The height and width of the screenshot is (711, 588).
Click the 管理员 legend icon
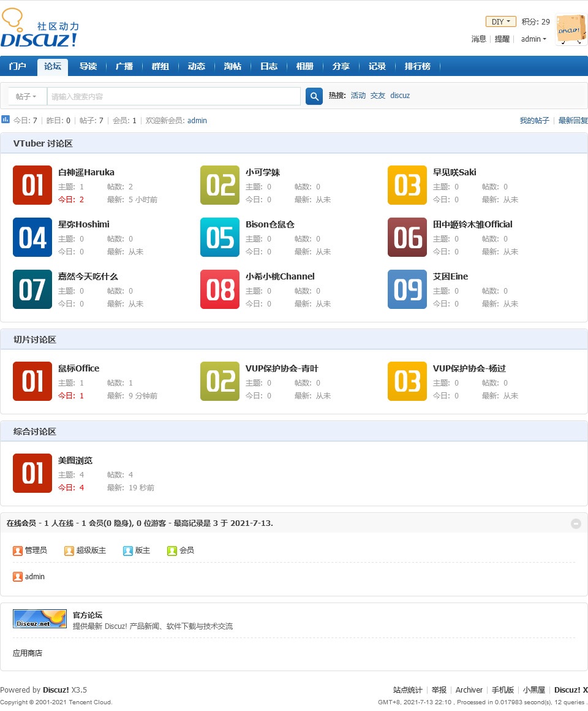pos(18,550)
